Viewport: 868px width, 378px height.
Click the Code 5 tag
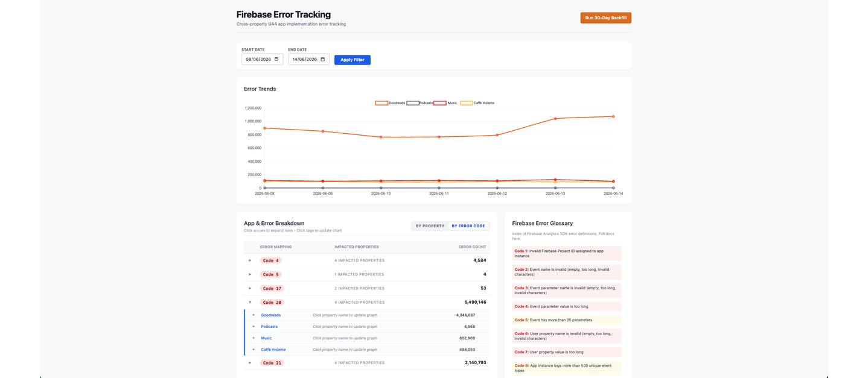coord(270,274)
